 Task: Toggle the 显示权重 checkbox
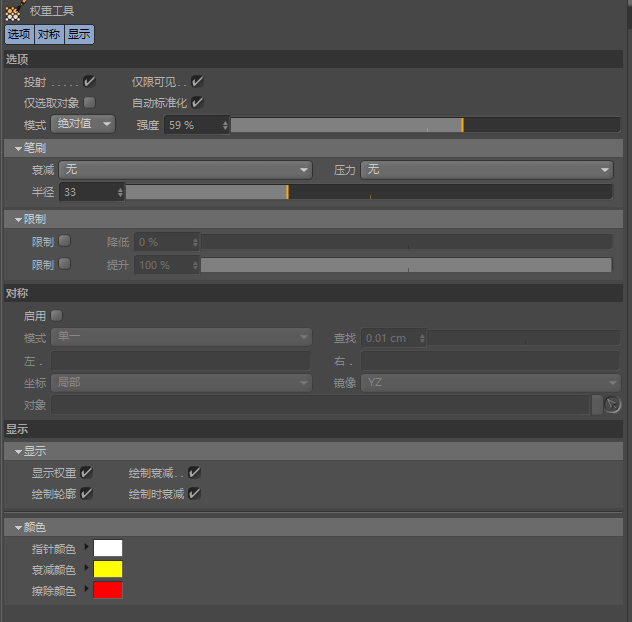pos(87,473)
